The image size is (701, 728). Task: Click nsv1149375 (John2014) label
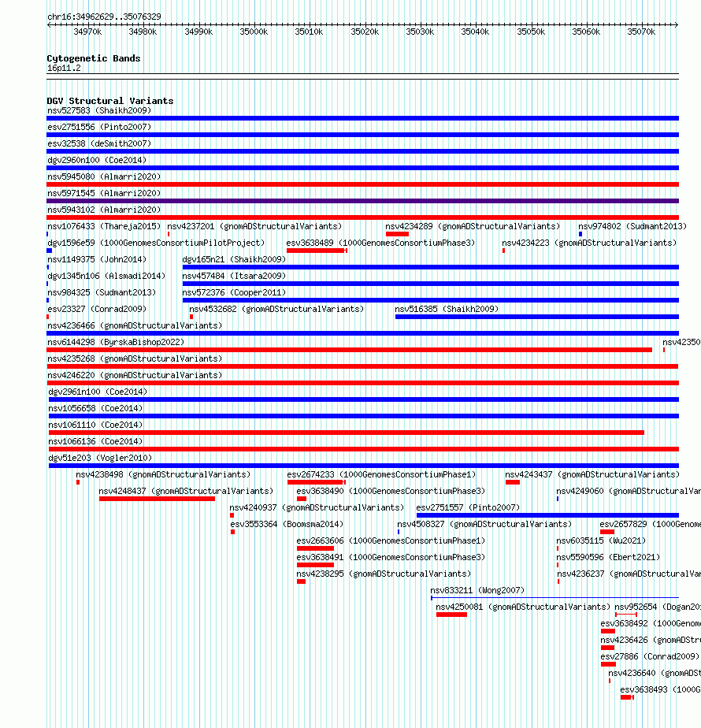pos(97,259)
